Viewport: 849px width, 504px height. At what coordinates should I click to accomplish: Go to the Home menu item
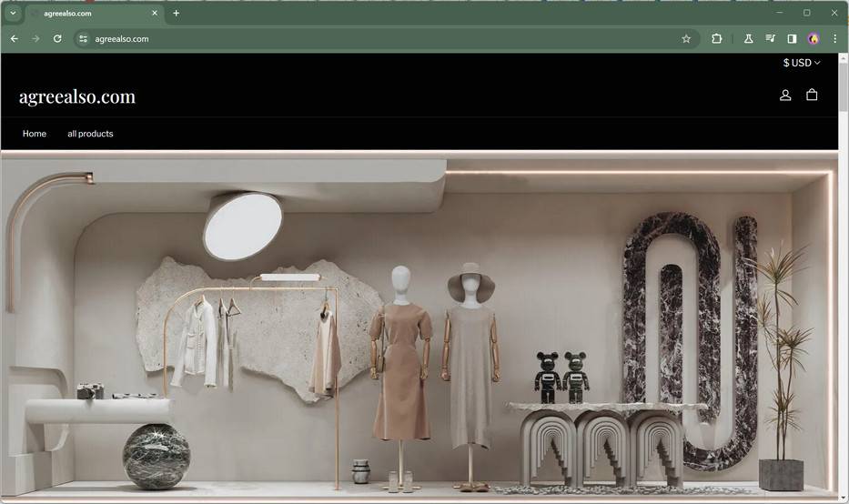tap(34, 134)
